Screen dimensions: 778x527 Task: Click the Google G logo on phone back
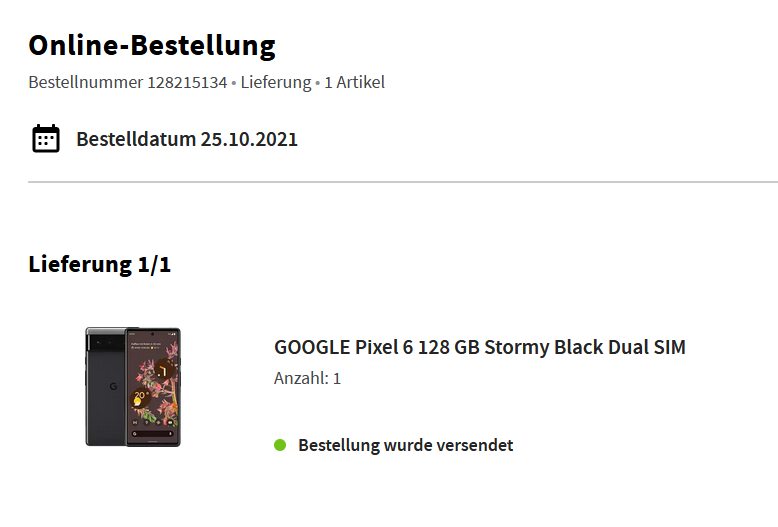[x=113, y=386]
